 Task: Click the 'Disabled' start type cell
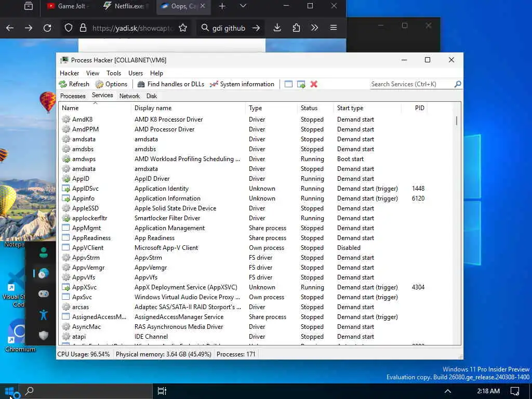(349, 248)
